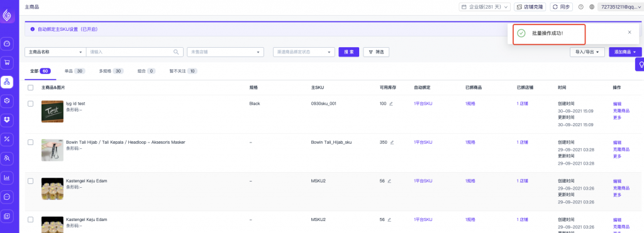
Task: Open the 主商品名称 search field dropdown
Action: (55, 52)
